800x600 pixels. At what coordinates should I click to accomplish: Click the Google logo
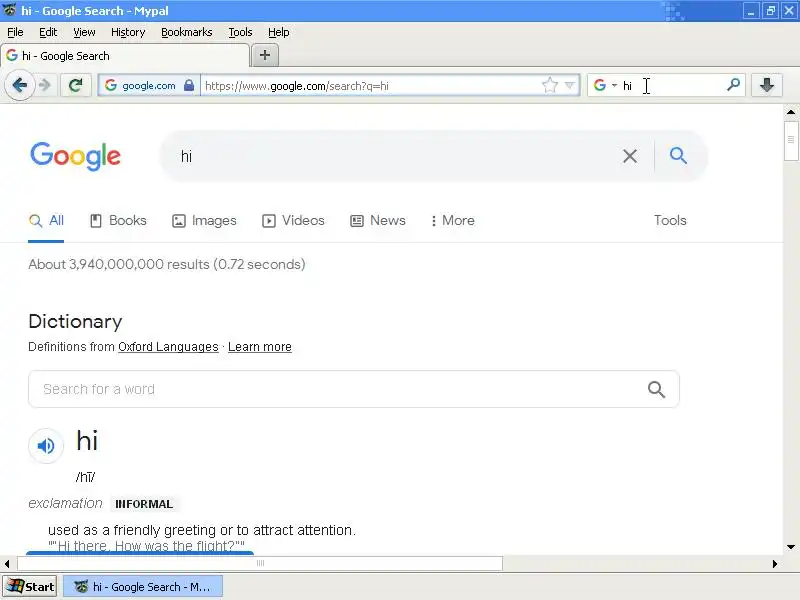[76, 156]
